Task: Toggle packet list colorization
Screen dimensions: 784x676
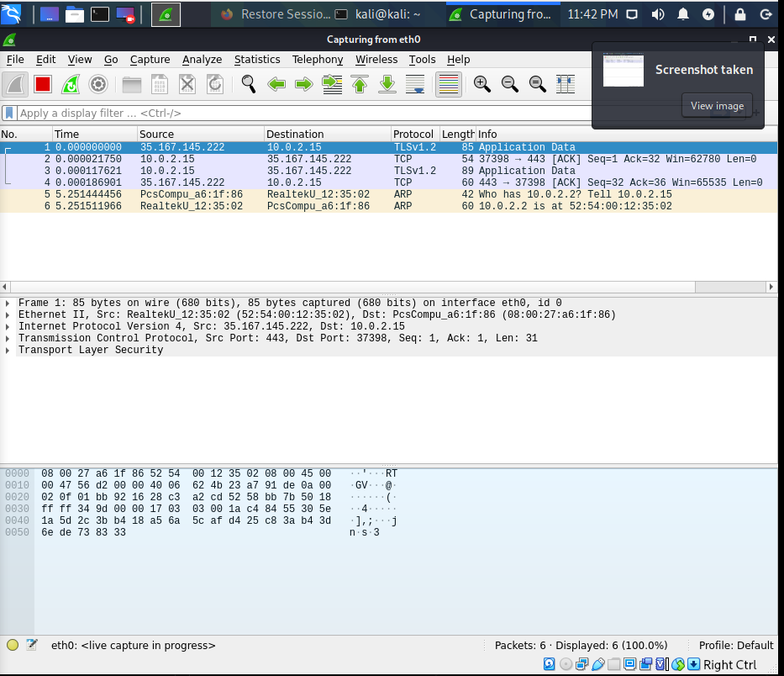Action: 449,84
